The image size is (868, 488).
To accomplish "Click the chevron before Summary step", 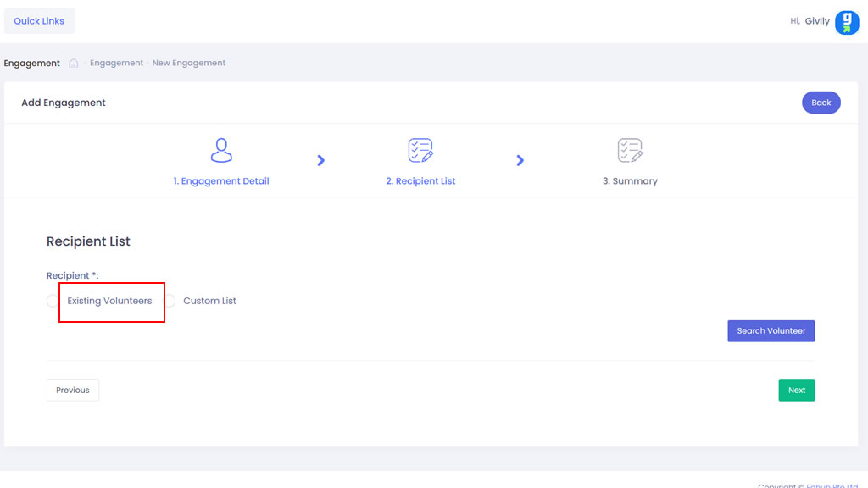I will coord(520,160).
